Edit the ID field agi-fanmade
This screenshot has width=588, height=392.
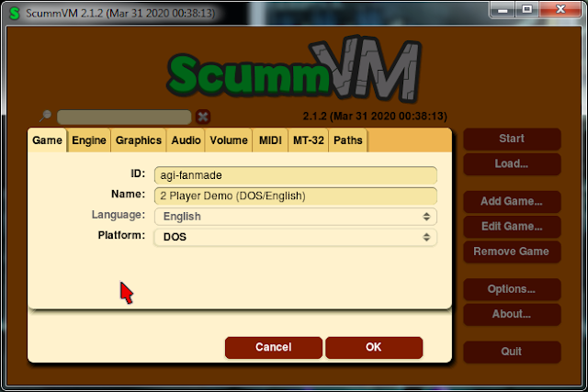click(296, 175)
